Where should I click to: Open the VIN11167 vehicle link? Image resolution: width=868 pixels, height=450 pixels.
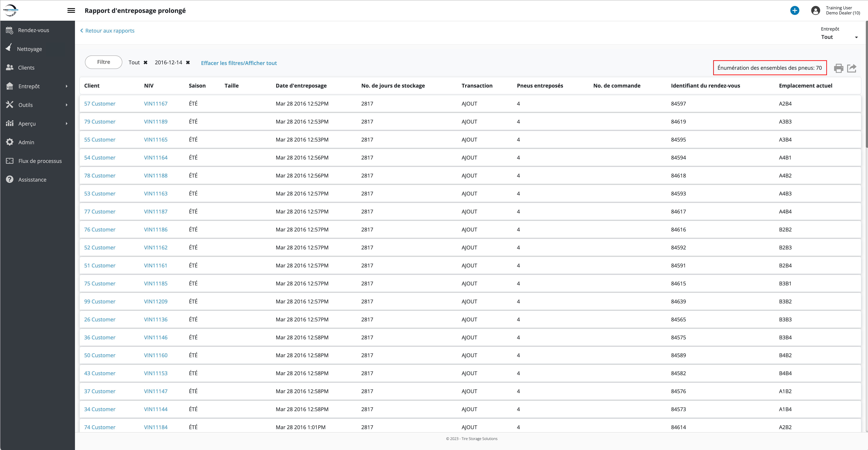coord(155,104)
